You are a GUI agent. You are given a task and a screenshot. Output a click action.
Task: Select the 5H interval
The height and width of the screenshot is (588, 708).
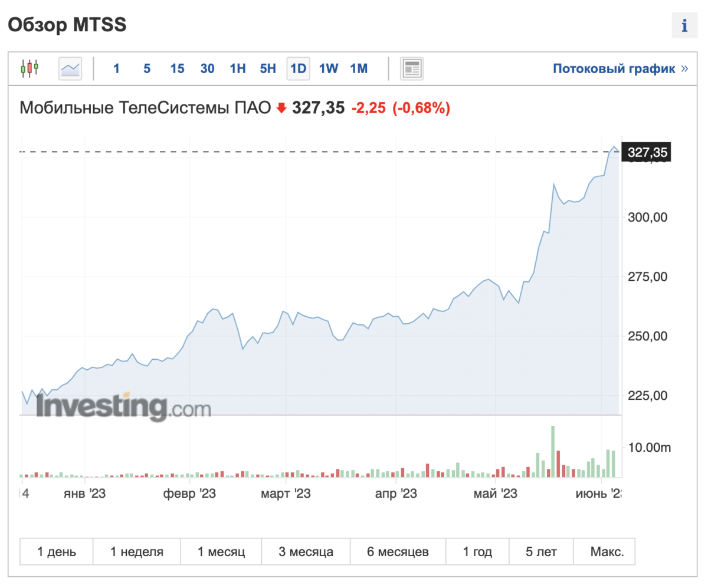268,68
